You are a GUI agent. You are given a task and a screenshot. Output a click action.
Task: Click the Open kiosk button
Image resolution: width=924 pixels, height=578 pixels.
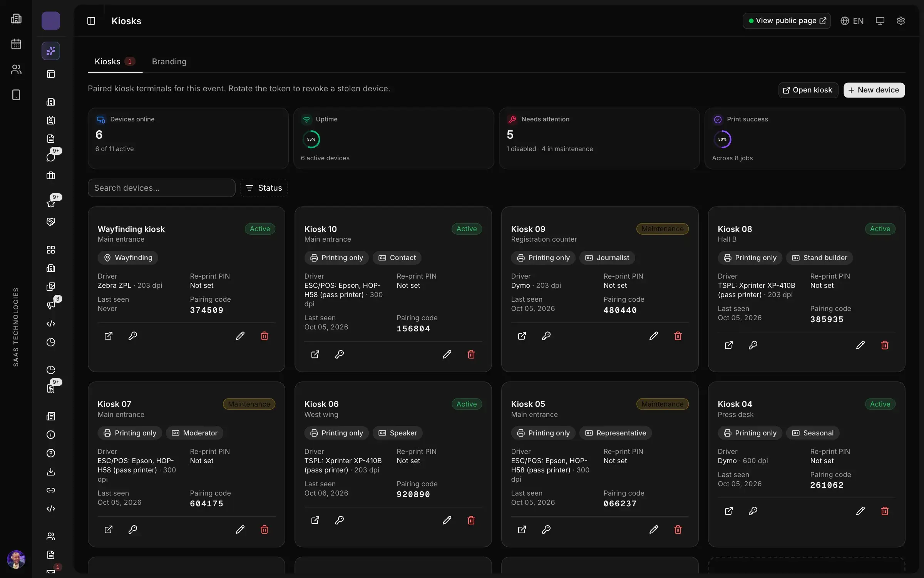point(808,90)
